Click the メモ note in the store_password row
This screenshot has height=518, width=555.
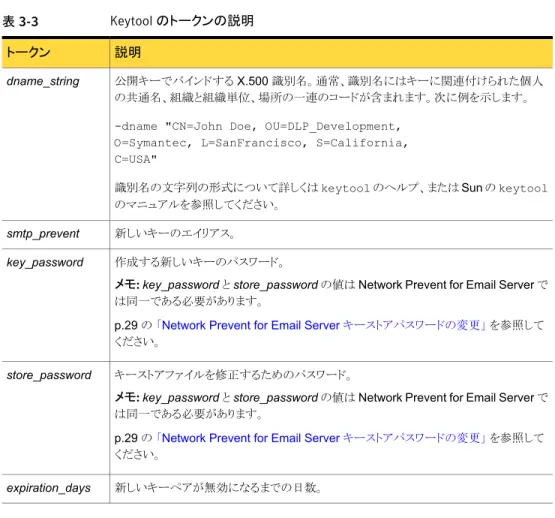pyautogui.click(x=331, y=405)
